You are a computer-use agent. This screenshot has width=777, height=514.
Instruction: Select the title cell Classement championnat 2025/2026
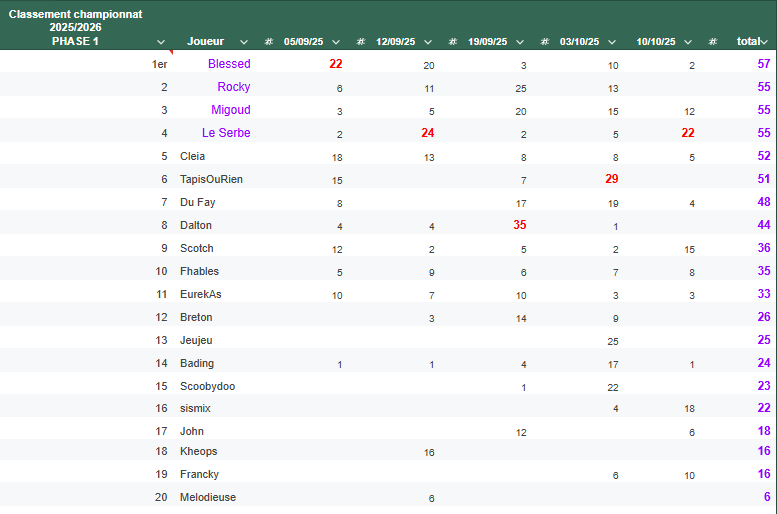pos(75,21)
